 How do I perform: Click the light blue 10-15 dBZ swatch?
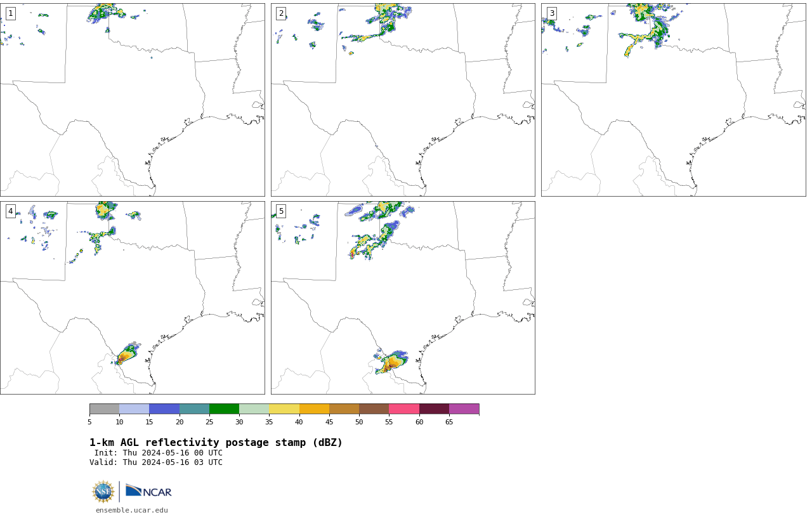(134, 409)
